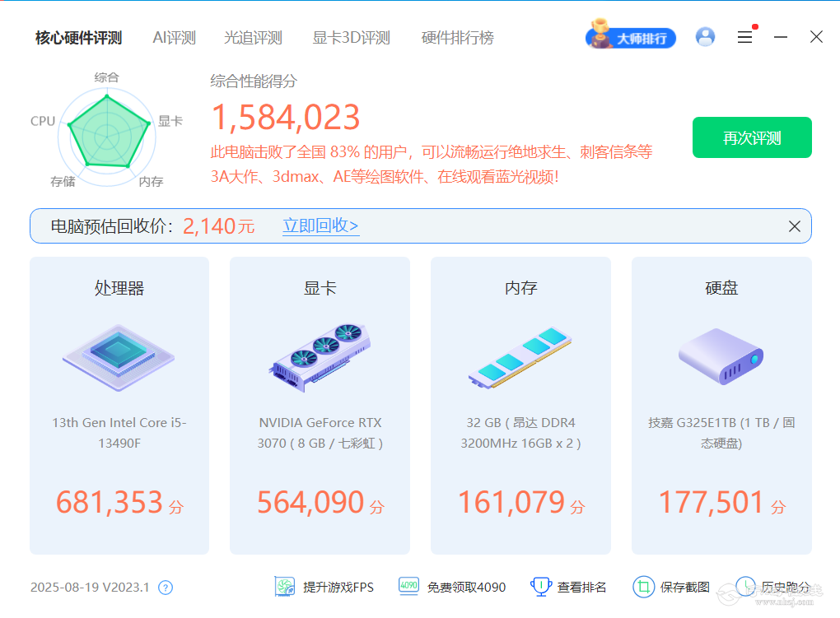Click the 保存截图 label
Image resolution: width=840 pixels, height=618 pixels.
click(x=685, y=588)
